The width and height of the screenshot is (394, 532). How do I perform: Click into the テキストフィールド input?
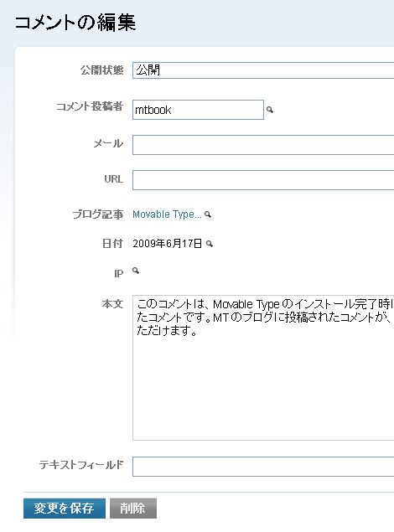click(263, 467)
